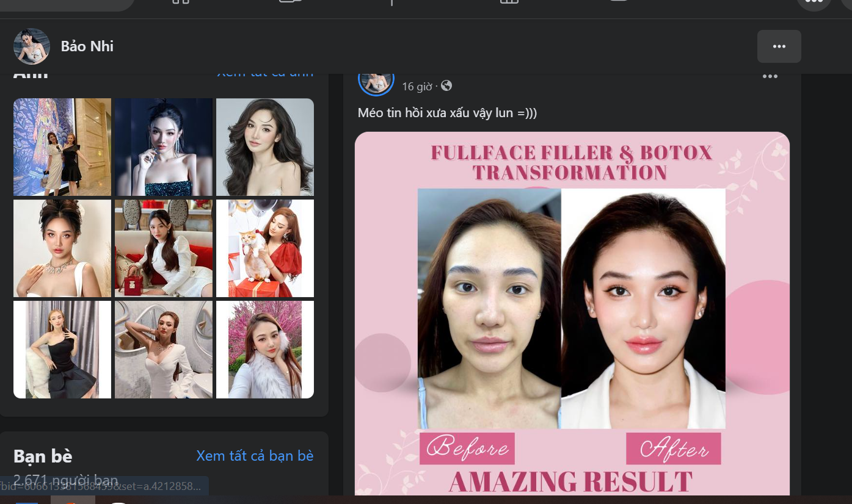Click the top-right circular menu icon

tap(814, 3)
